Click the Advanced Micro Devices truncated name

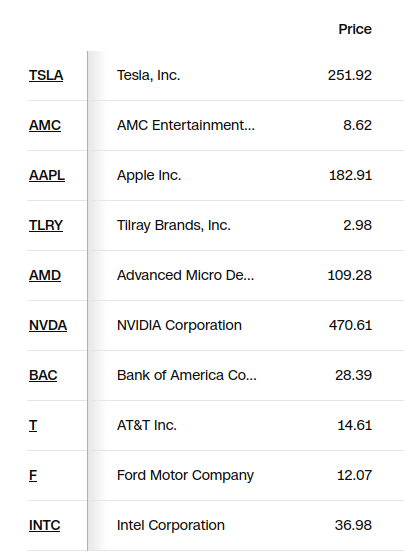coord(185,275)
